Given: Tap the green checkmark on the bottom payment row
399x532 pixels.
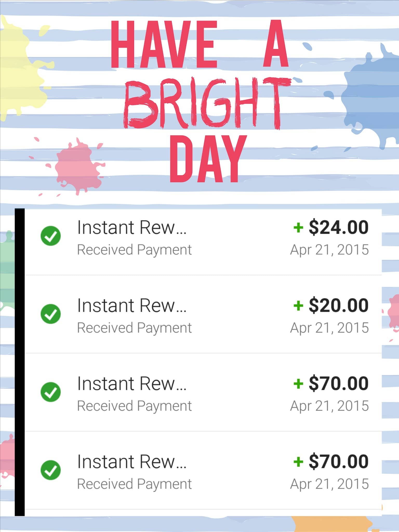Looking at the screenshot, I should [x=51, y=470].
